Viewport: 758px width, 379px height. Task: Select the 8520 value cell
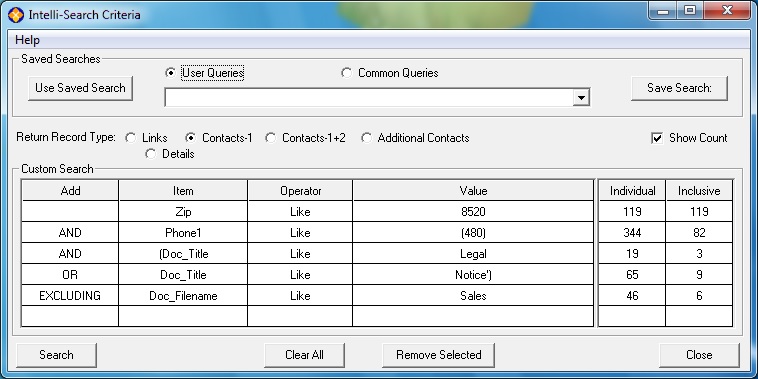point(473,212)
